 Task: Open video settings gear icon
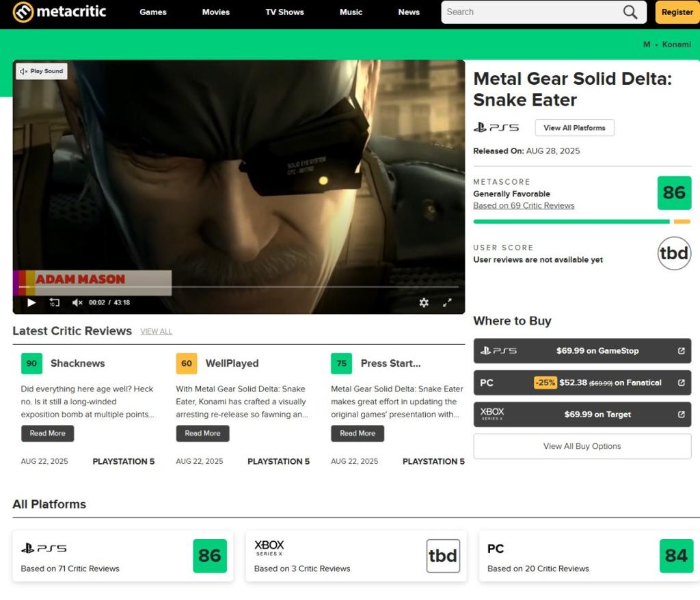tap(424, 302)
